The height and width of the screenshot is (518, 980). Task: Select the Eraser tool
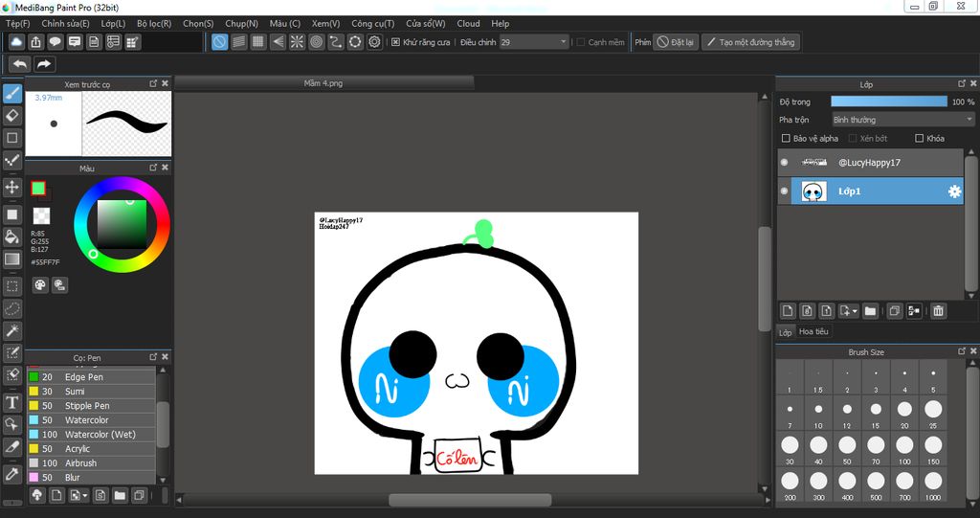pos(11,116)
